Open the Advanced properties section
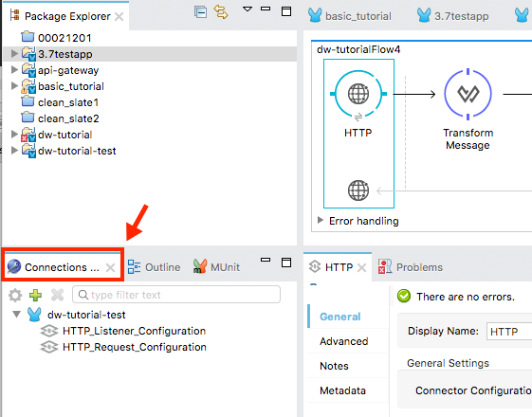Screen dimensions: 532x417 point(343,341)
